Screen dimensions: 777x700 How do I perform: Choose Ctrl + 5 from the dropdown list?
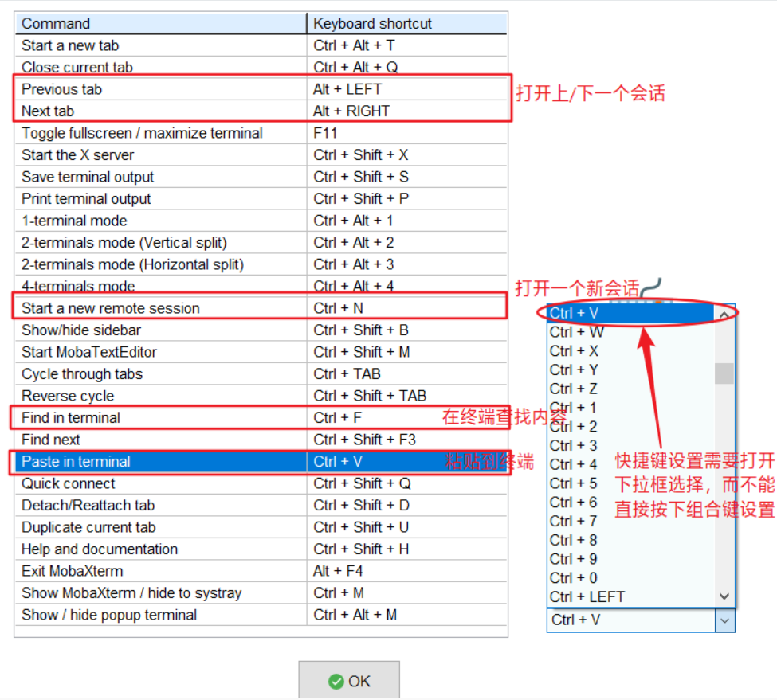(x=631, y=483)
